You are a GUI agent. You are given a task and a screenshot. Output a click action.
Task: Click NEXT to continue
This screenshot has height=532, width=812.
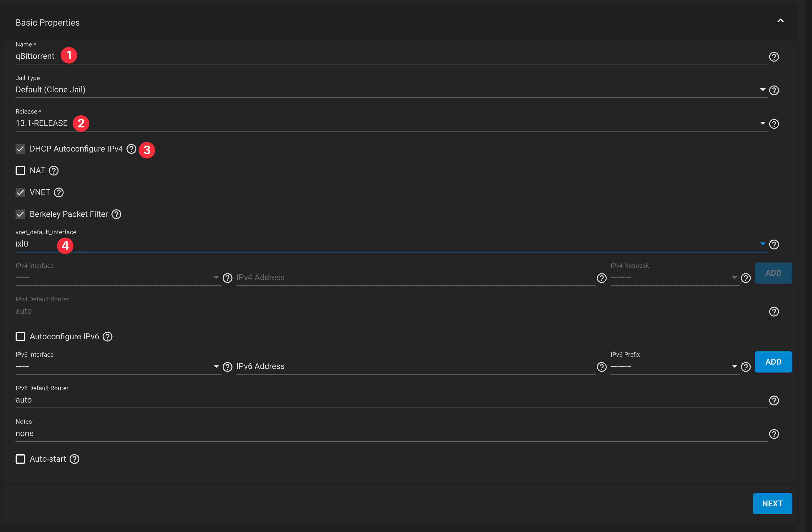pyautogui.click(x=772, y=504)
